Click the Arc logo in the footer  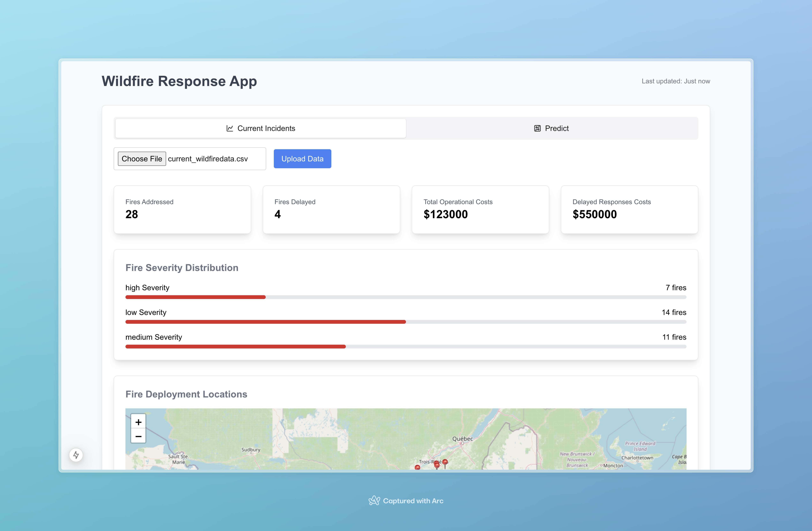[374, 500]
